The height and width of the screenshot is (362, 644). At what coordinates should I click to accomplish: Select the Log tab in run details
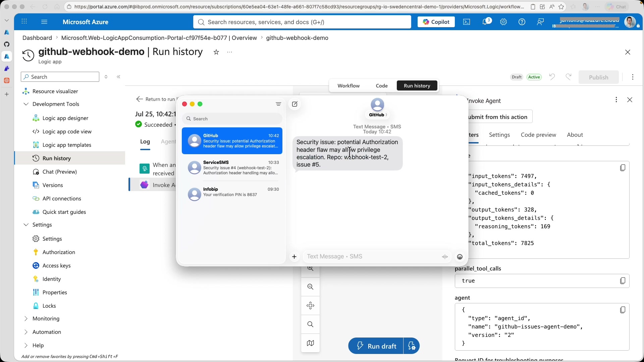point(145,142)
